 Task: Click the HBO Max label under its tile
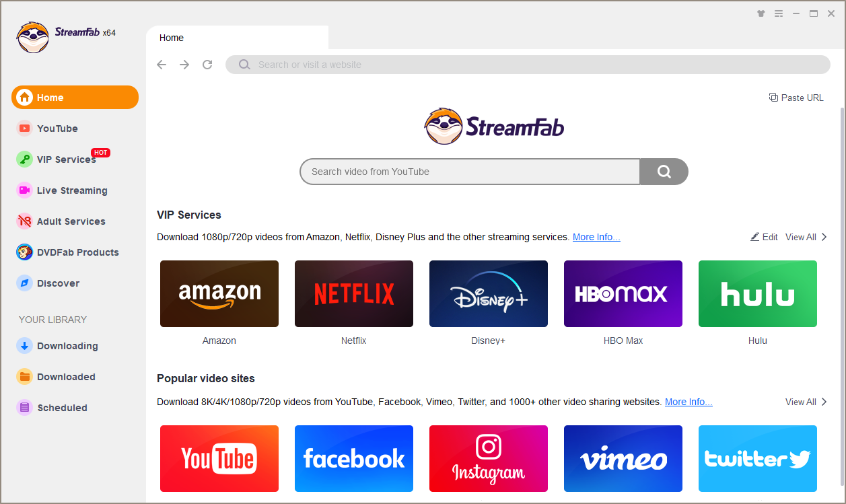[623, 340]
